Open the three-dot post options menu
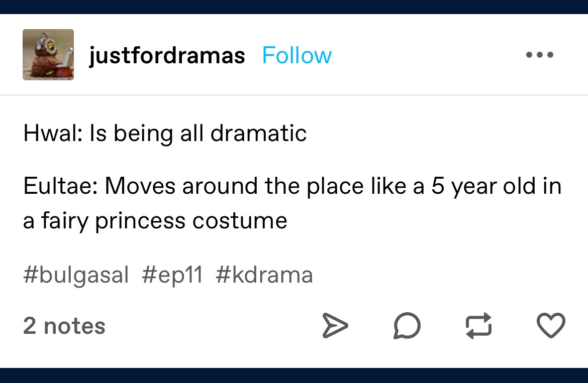The image size is (588, 383). coord(540,55)
